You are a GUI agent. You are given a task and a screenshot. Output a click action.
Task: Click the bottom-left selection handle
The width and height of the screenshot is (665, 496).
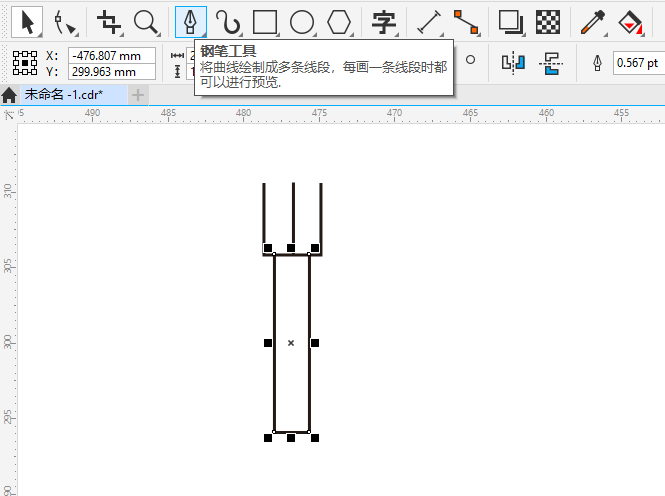click(268, 437)
